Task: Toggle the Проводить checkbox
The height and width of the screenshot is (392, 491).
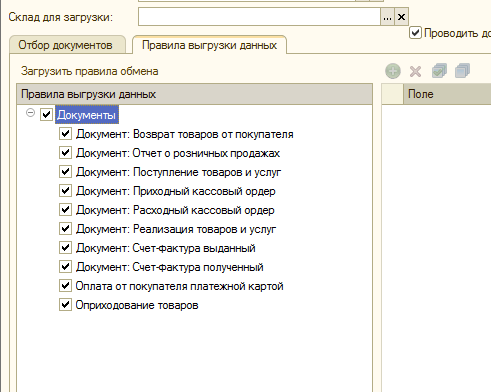Action: coord(415,33)
